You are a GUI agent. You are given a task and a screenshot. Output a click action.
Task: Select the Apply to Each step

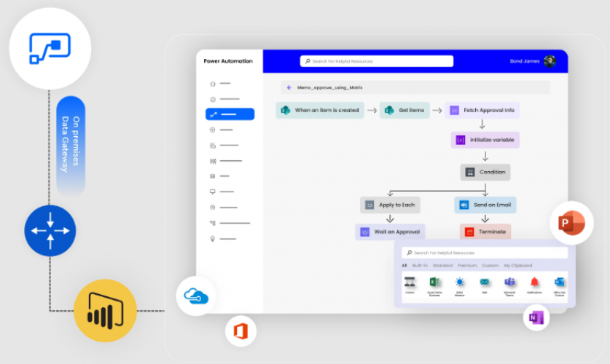point(390,205)
